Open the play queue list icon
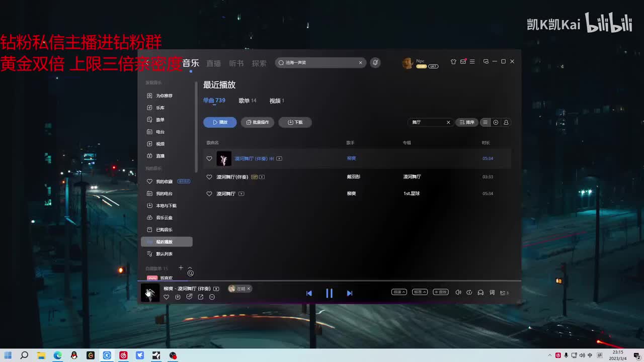The image size is (644, 362). pyautogui.click(x=504, y=292)
